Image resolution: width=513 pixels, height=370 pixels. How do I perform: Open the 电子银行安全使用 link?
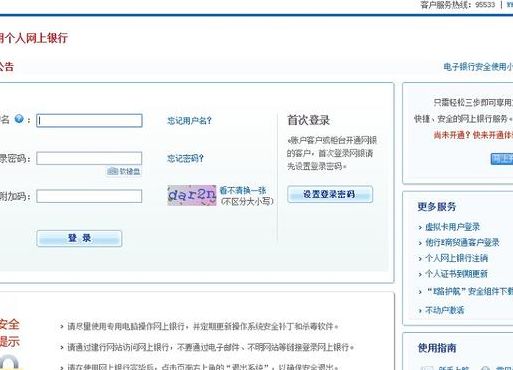pyautogui.click(x=478, y=67)
